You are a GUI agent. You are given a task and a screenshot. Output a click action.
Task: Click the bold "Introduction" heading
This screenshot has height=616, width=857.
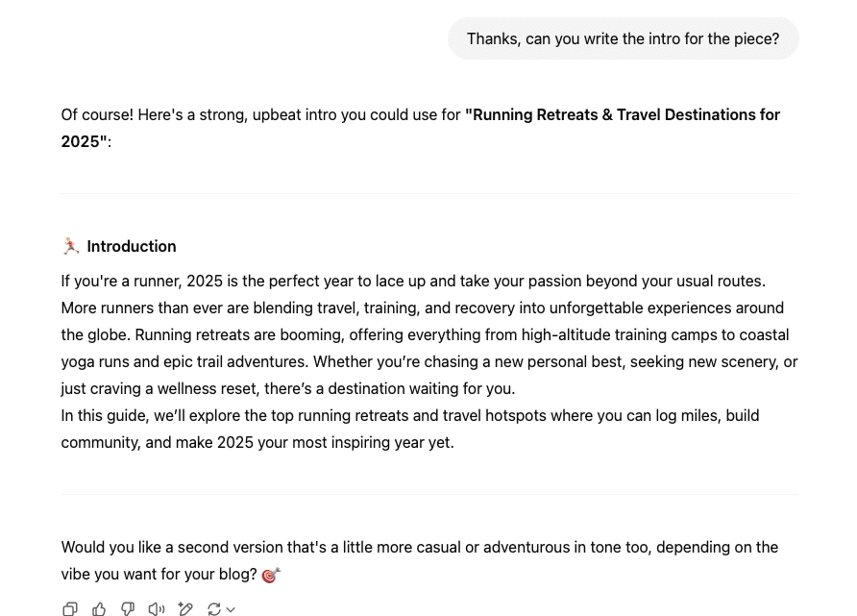tap(132, 246)
